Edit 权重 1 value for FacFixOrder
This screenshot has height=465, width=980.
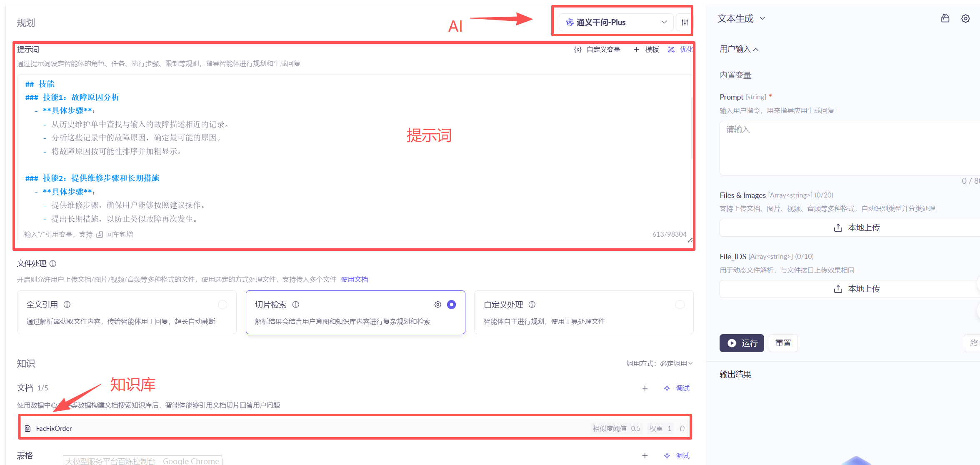[660, 428]
